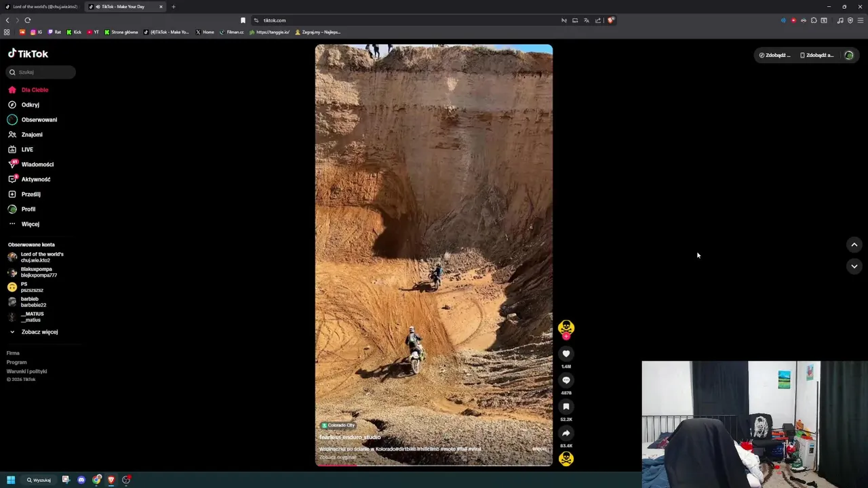Click the Brave Shields lion icon

[610, 20]
